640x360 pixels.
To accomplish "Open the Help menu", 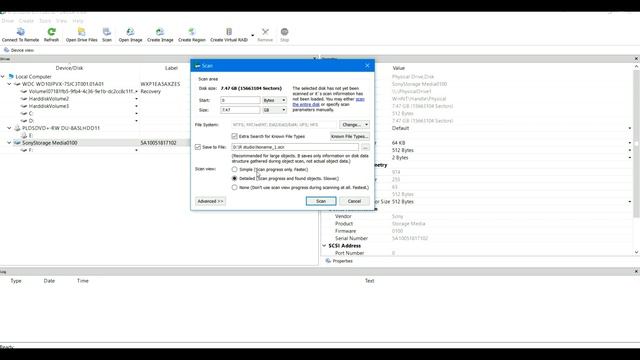I will 78,21.
